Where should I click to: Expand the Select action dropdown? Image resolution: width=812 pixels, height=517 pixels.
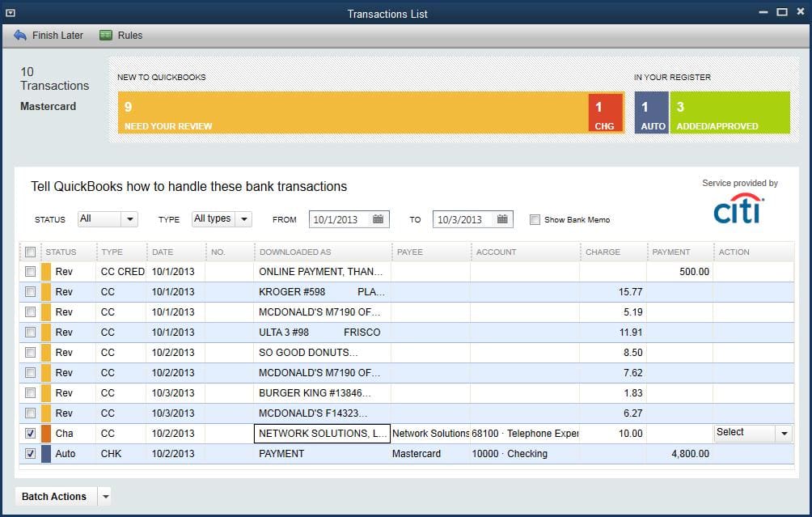tap(785, 433)
